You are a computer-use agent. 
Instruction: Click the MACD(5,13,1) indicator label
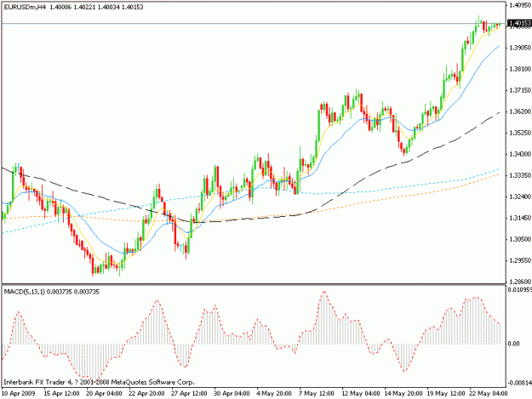[x=24, y=292]
